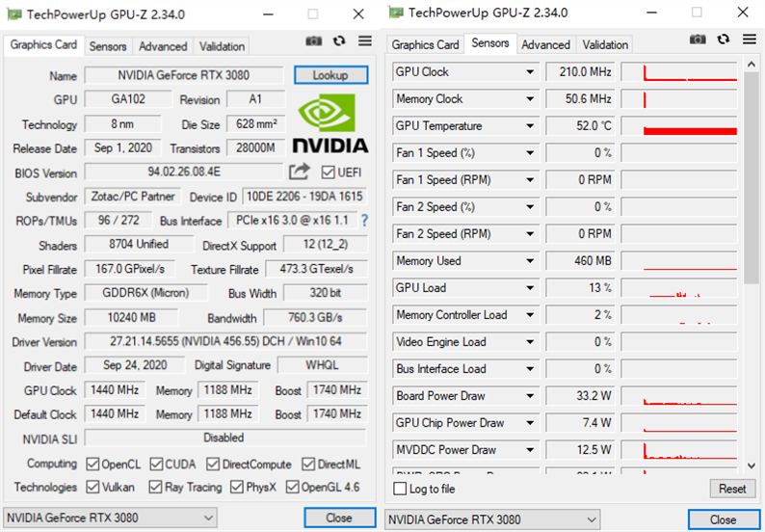Screen dimensions: 765x532
Task: Open the GPU Load sensor dropdown
Action: [x=529, y=288]
